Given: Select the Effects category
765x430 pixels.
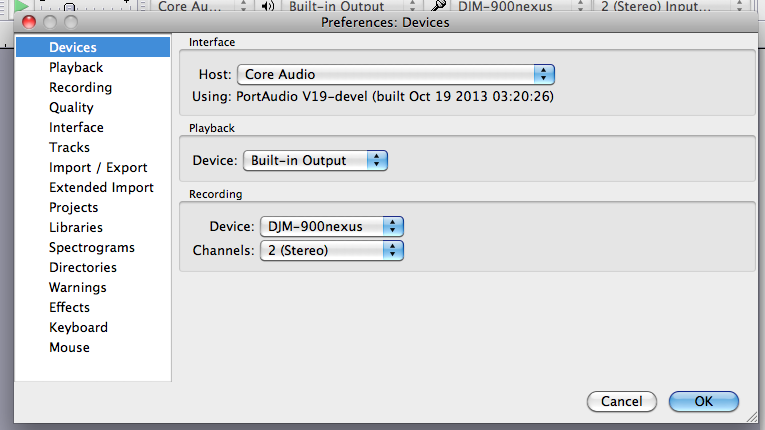Looking at the screenshot, I should (x=69, y=307).
